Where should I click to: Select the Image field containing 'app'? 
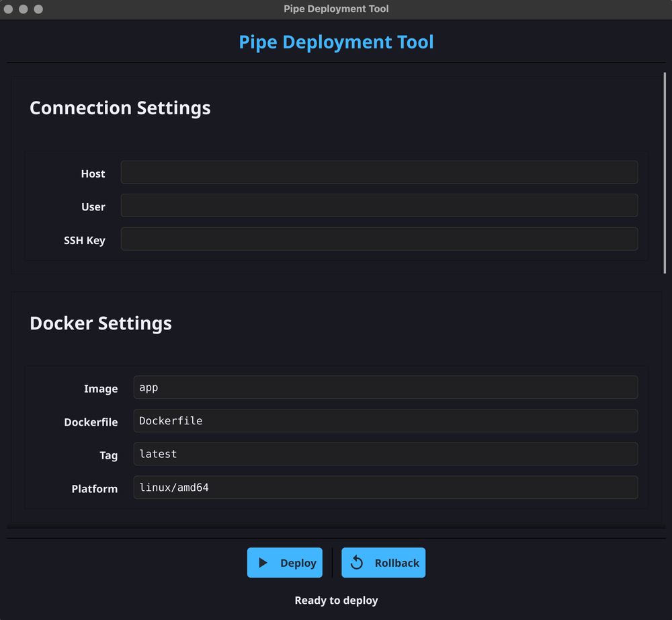386,387
